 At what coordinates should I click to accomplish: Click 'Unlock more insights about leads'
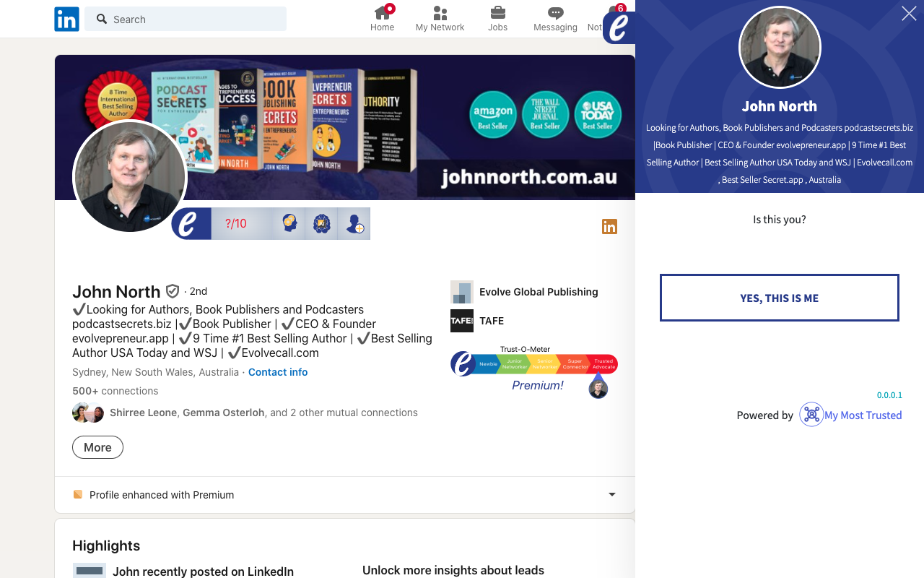(453, 571)
